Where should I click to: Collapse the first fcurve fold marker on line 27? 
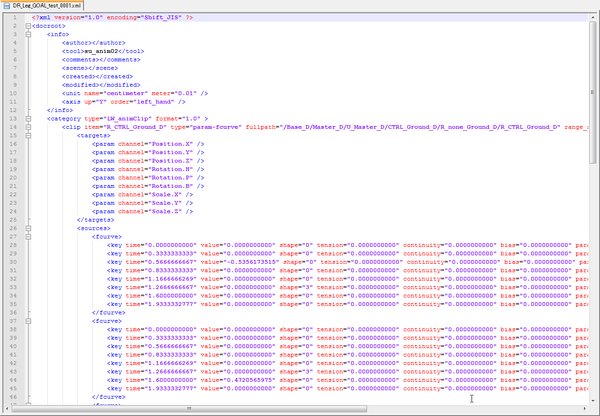click(28, 237)
